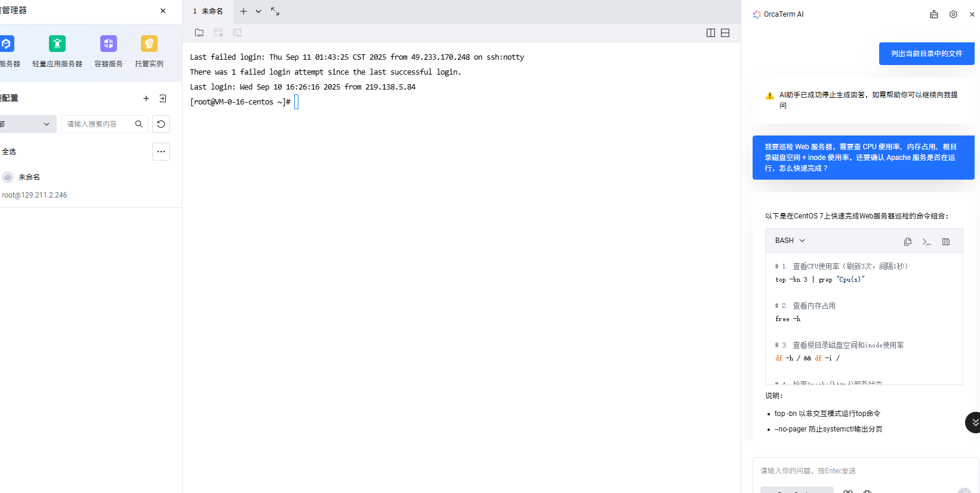The width and height of the screenshot is (980, 493).
Task: Run the code block in the terminal
Action: click(927, 242)
